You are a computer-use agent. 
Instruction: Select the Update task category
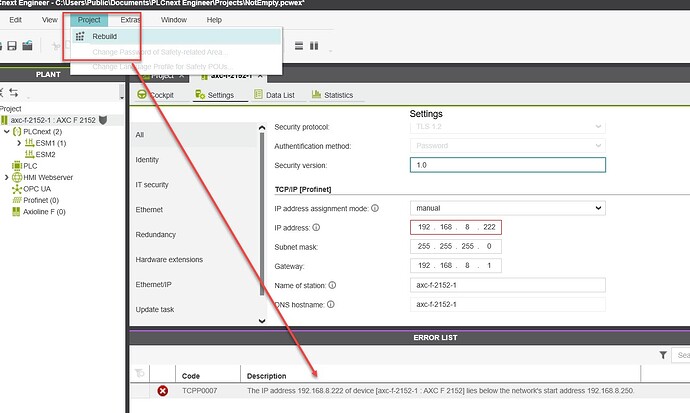(x=155, y=310)
